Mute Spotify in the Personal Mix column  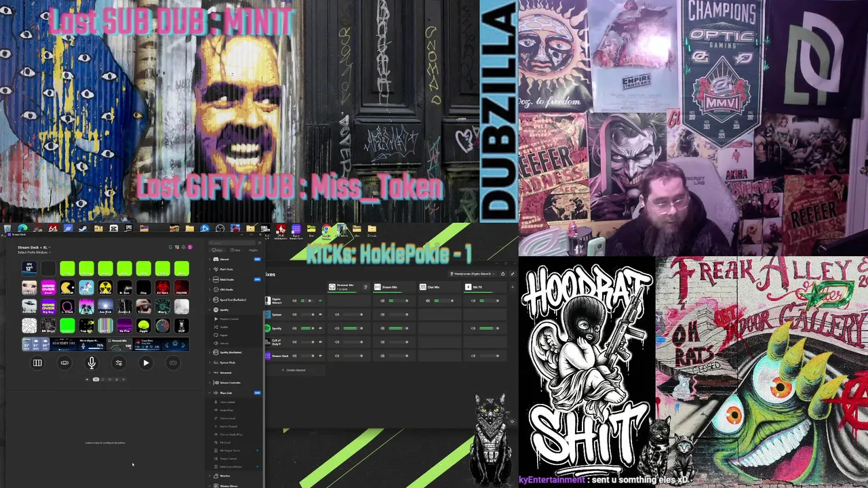[337, 328]
